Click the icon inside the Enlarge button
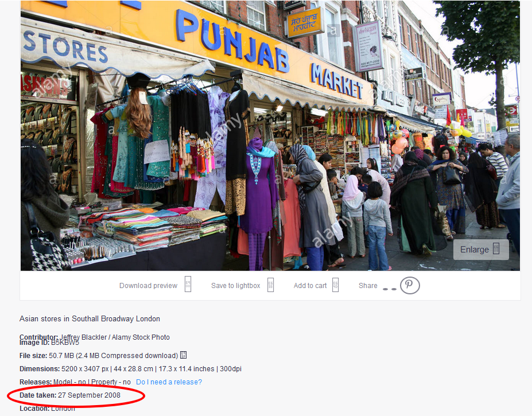This screenshot has height=416, width=532. tap(496, 249)
